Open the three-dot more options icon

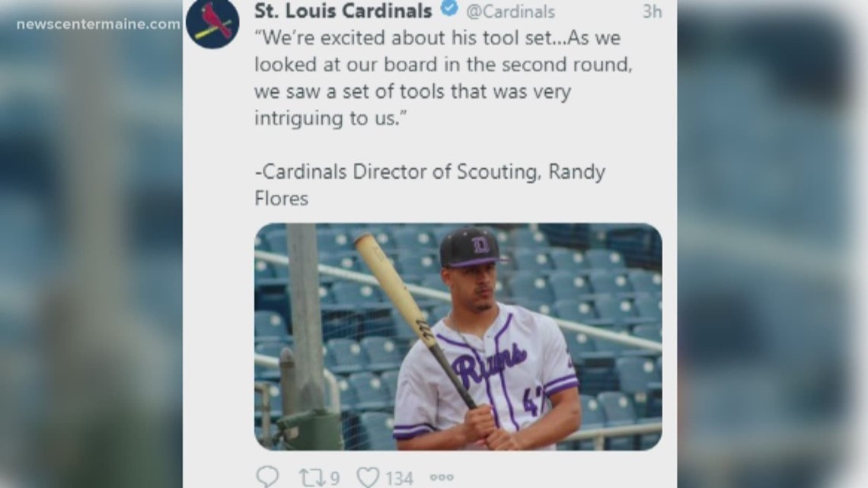[441, 477]
